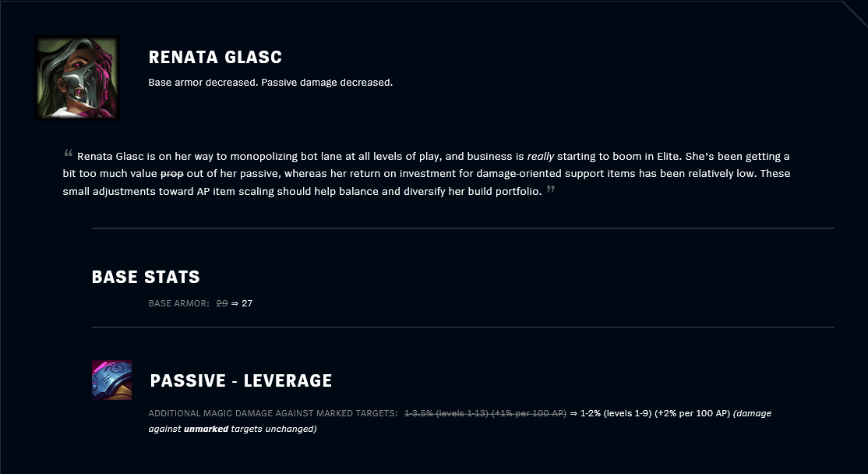The height and width of the screenshot is (474, 868).
Task: Click the BASE ARMOR label
Action: pyautogui.click(x=178, y=303)
